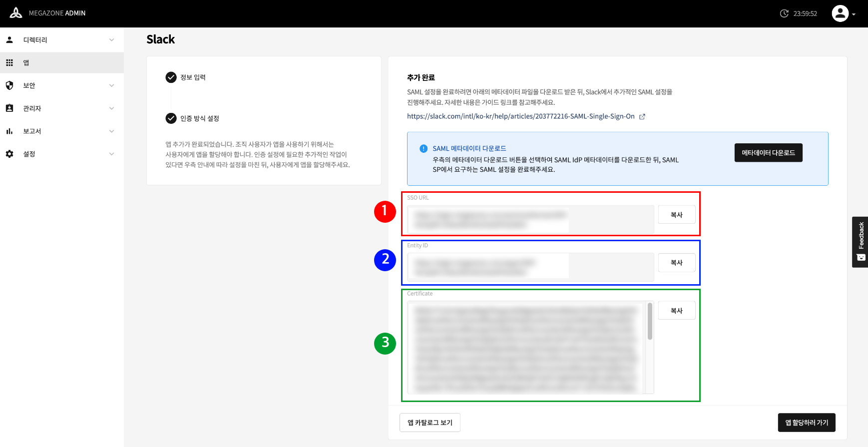Viewport: 868px width, 447px height.
Task: Click the blue info icon in SAML notice
Action: 424,148
